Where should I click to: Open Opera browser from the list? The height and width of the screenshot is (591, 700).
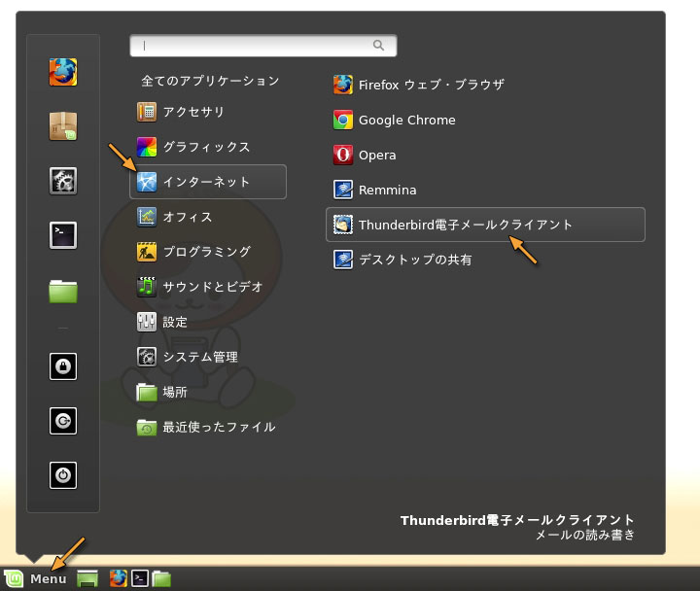point(377,156)
